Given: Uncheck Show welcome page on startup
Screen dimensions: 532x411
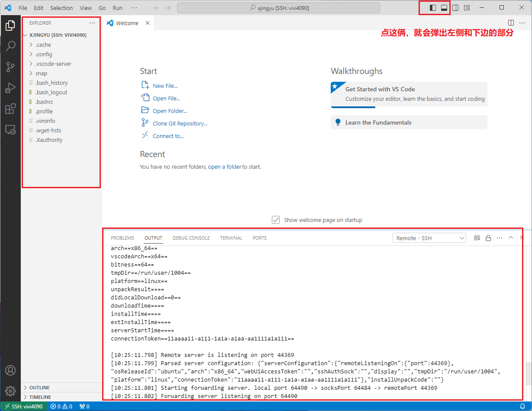Looking at the screenshot, I should pos(276,220).
